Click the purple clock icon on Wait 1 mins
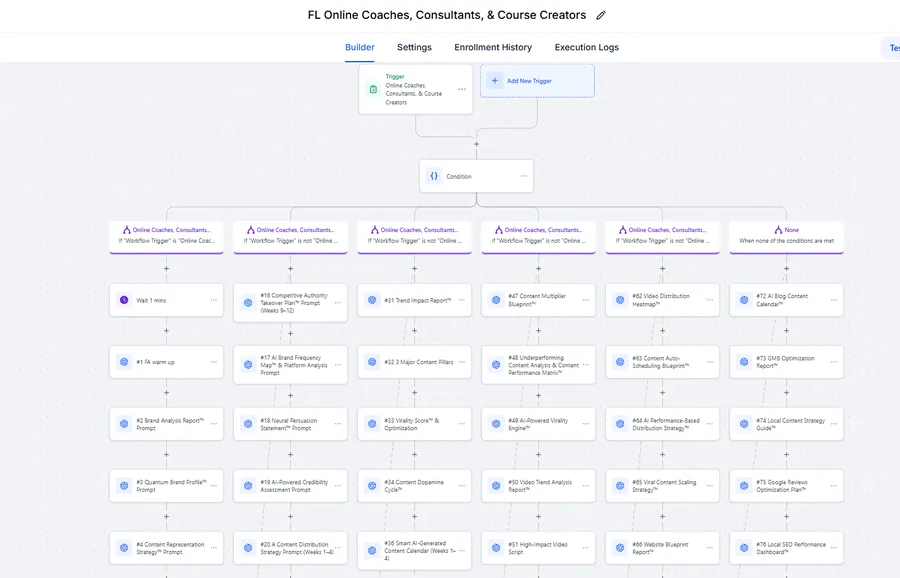This screenshot has width=900, height=578. coord(124,300)
